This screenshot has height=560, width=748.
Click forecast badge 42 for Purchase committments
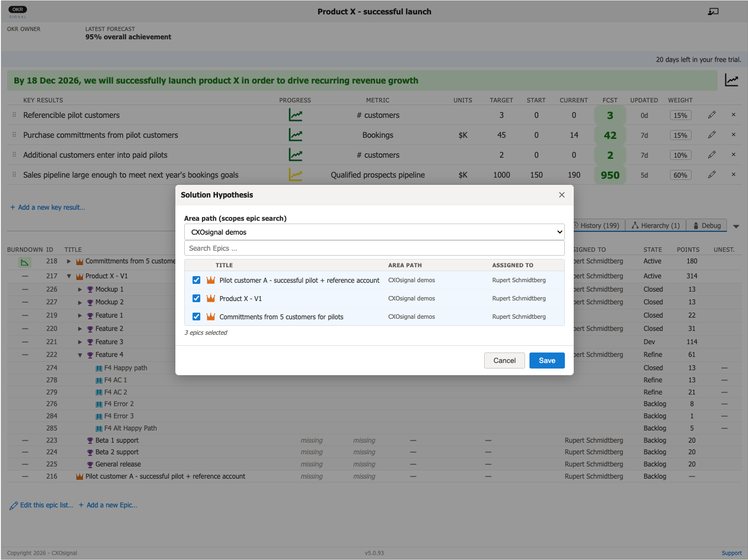click(610, 136)
